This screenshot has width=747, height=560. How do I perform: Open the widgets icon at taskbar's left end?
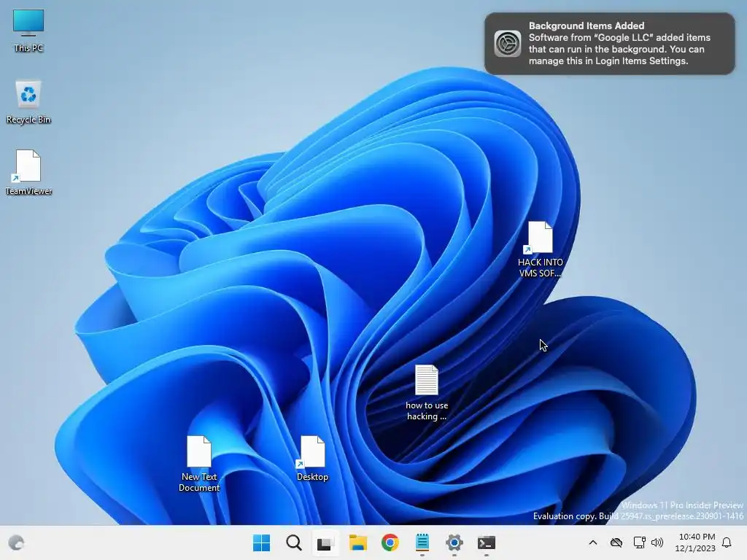click(17, 542)
